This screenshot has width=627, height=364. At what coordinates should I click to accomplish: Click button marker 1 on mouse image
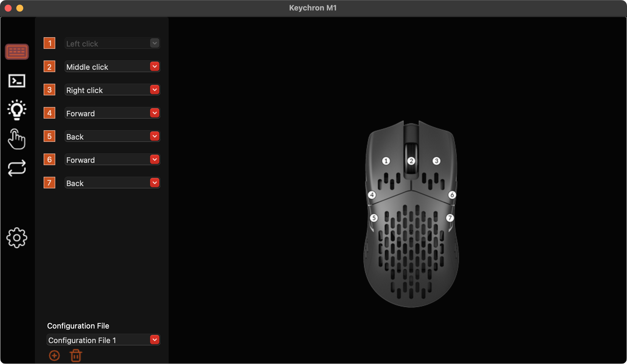pos(386,161)
